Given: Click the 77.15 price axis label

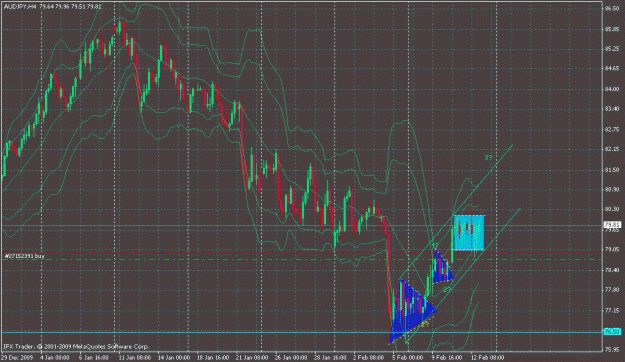Looking at the screenshot, I should coord(612,311).
